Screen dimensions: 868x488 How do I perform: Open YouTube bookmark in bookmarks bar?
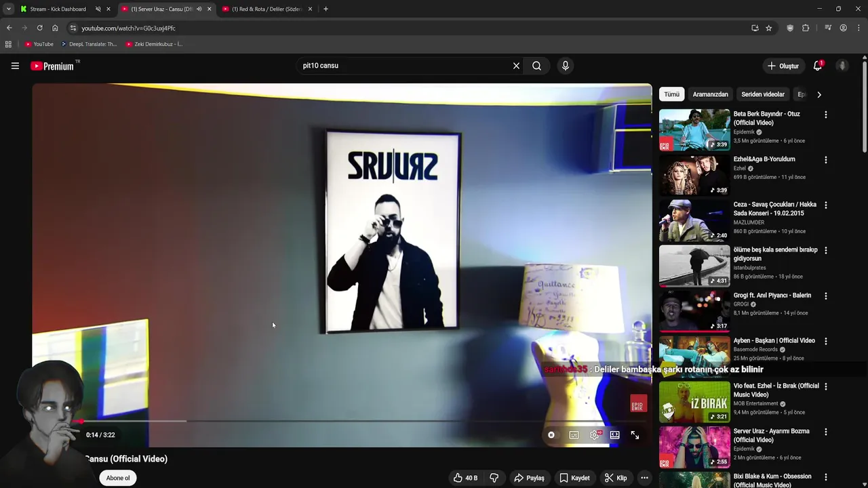click(39, 44)
